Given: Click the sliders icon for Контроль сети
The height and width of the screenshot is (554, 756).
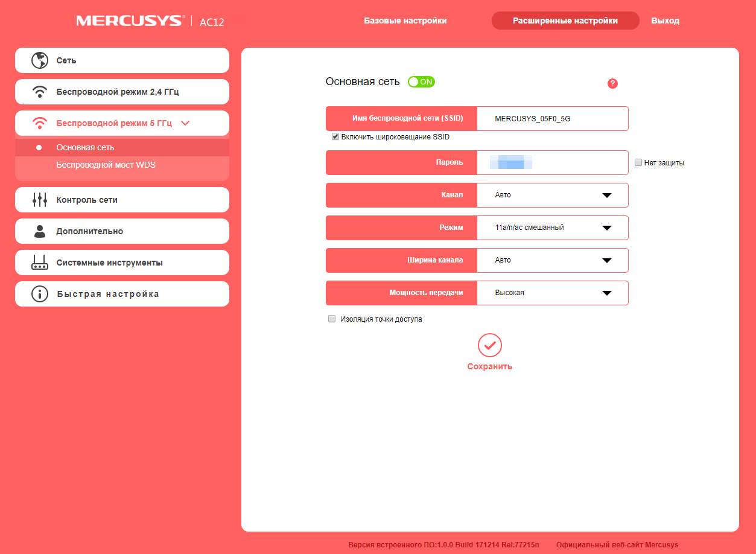Looking at the screenshot, I should point(40,200).
